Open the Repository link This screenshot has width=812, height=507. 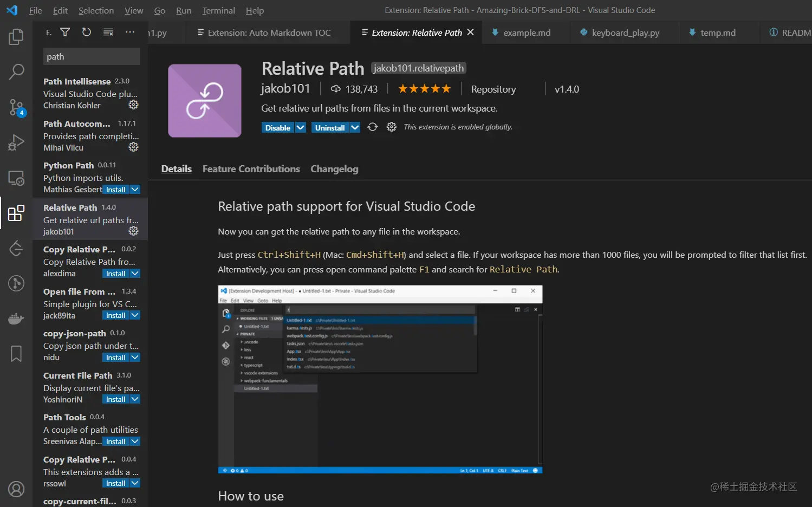[x=493, y=89]
